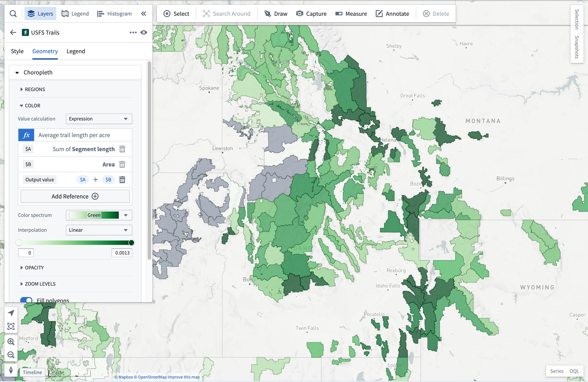Open the Value calculation dropdown
Viewport: 588px width, 382px height.
98,119
